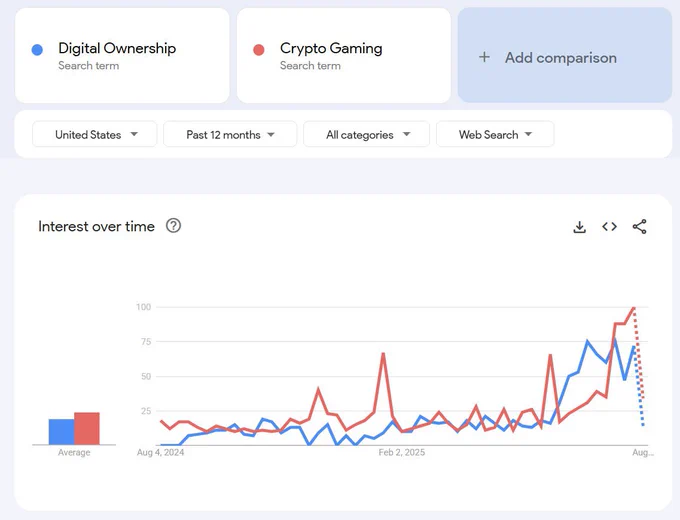
Task: Share the Interest over time chart
Action: (639, 226)
